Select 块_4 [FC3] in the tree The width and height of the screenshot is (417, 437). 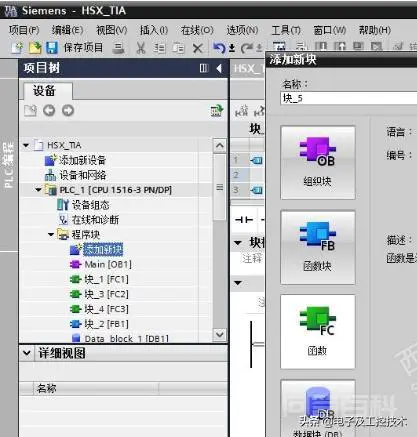pos(106,309)
